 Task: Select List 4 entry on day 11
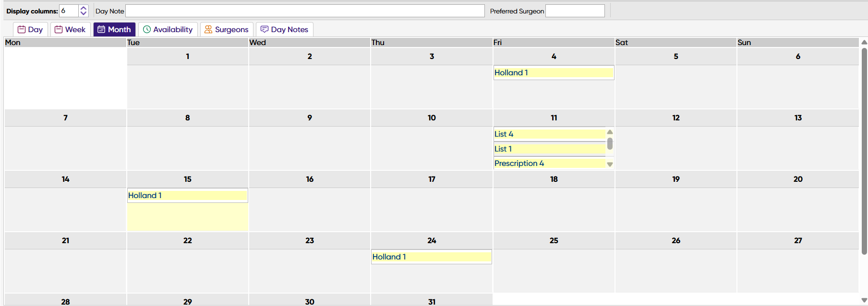550,134
